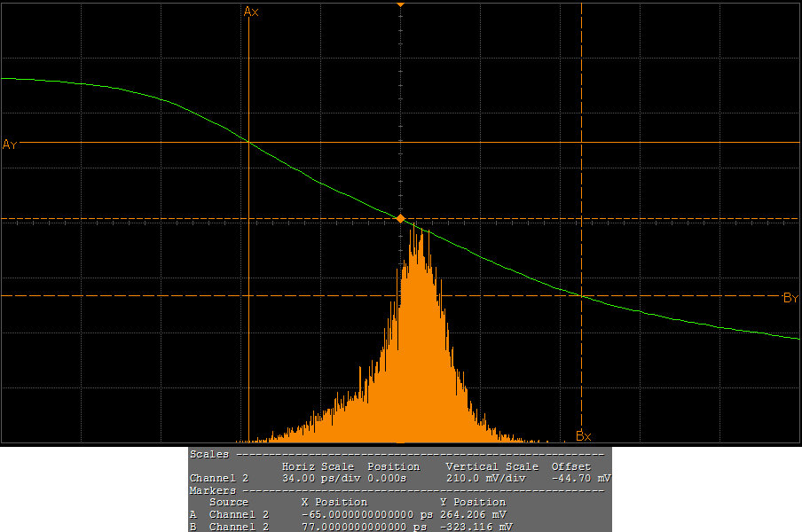The width and height of the screenshot is (802, 532).
Task: Select the By marker label on right edge
Action: (790, 299)
